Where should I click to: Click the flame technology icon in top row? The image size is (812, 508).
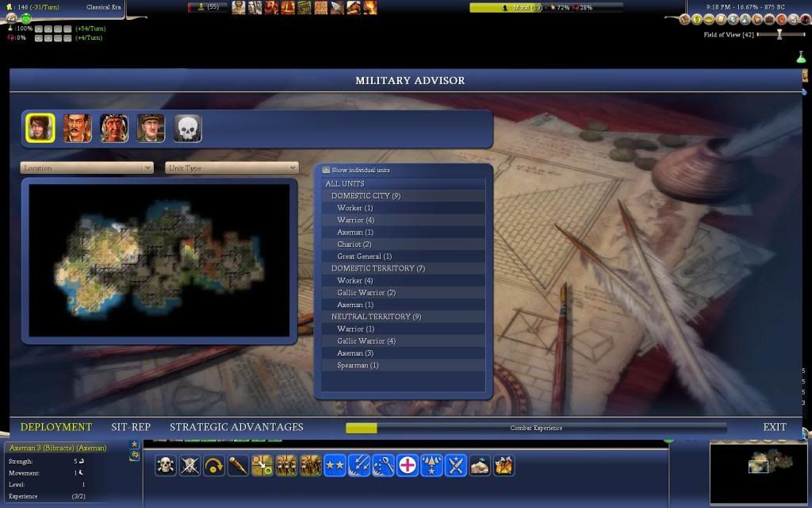370,7
